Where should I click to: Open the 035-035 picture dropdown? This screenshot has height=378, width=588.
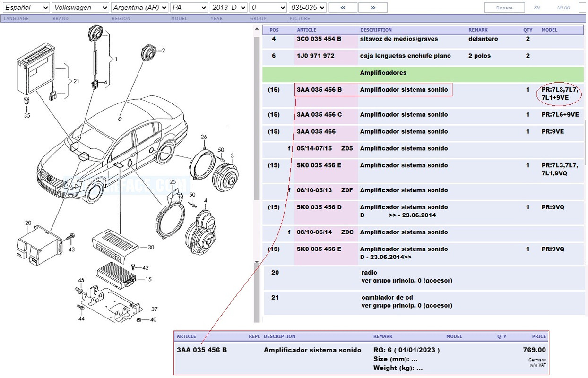coord(308,8)
